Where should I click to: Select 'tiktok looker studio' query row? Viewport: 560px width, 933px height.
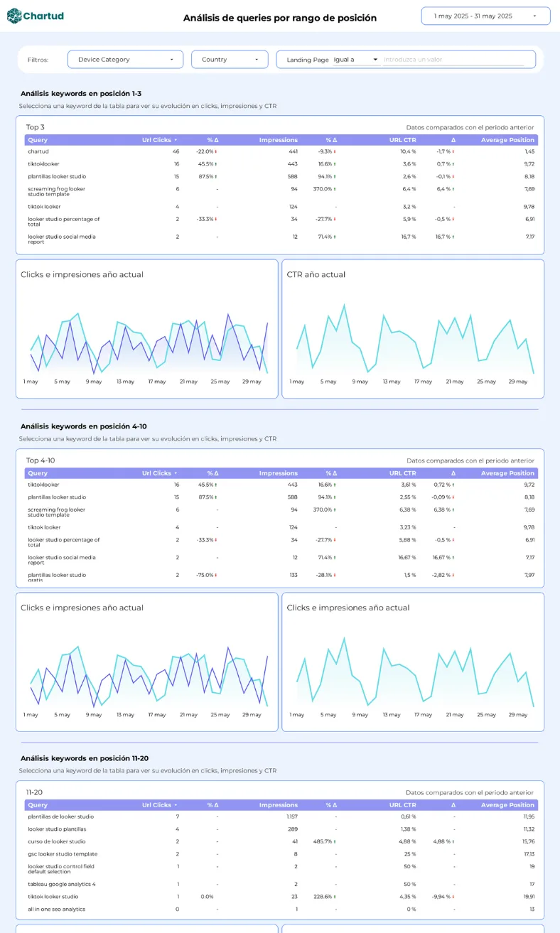(281, 897)
